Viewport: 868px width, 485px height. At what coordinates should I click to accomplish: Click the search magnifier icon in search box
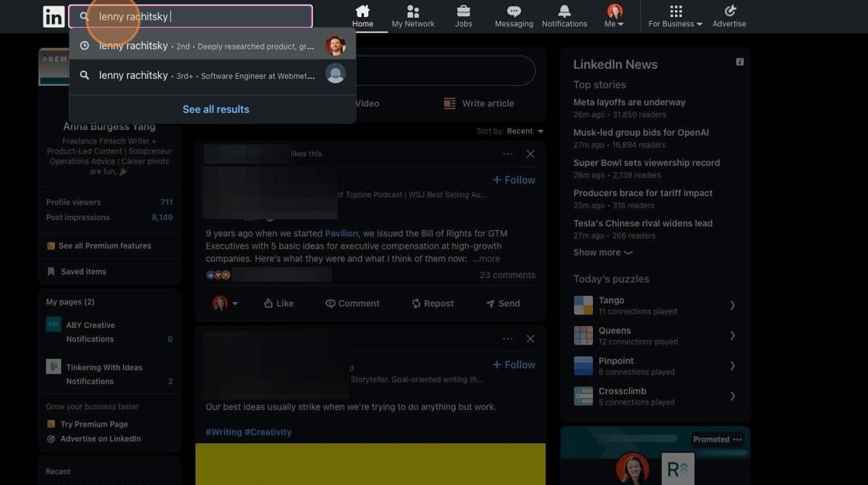(x=84, y=16)
